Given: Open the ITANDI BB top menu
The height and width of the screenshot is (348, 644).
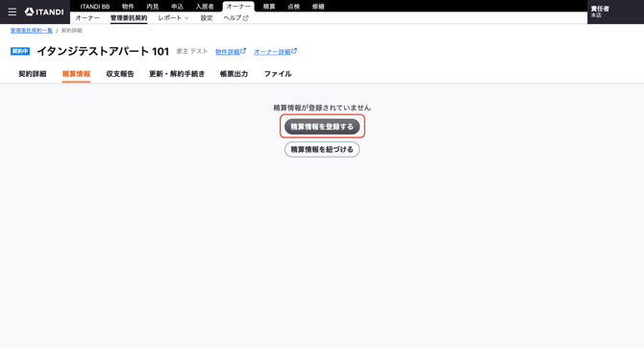Looking at the screenshot, I should (x=95, y=7).
